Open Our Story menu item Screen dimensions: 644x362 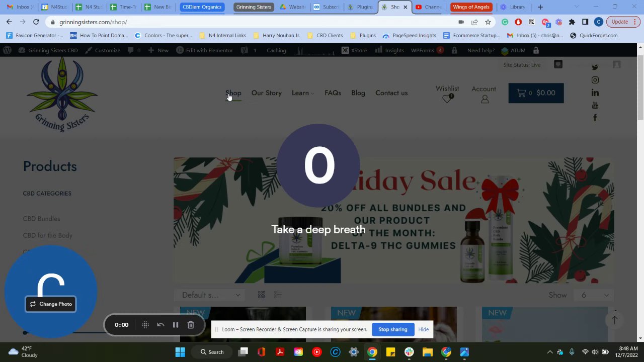[266, 93]
